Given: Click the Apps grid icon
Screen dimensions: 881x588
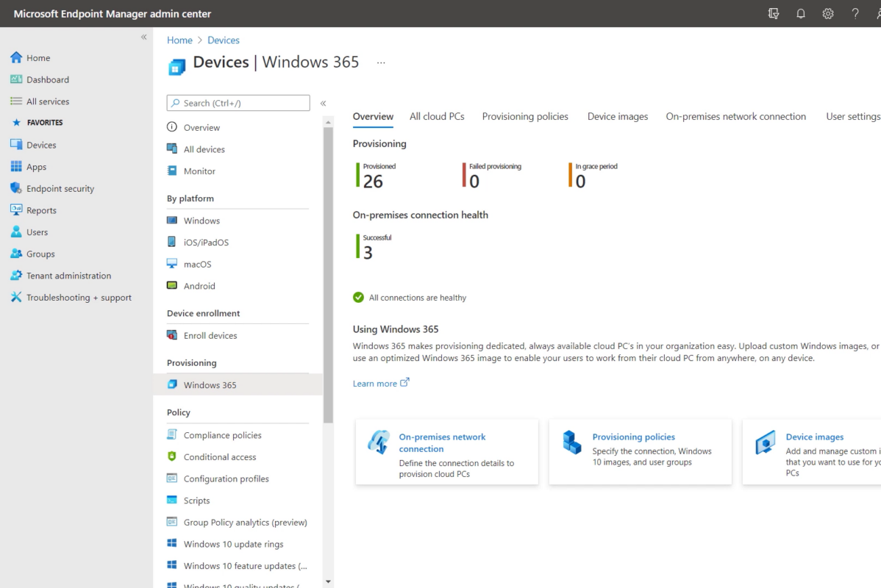Looking at the screenshot, I should (16, 166).
